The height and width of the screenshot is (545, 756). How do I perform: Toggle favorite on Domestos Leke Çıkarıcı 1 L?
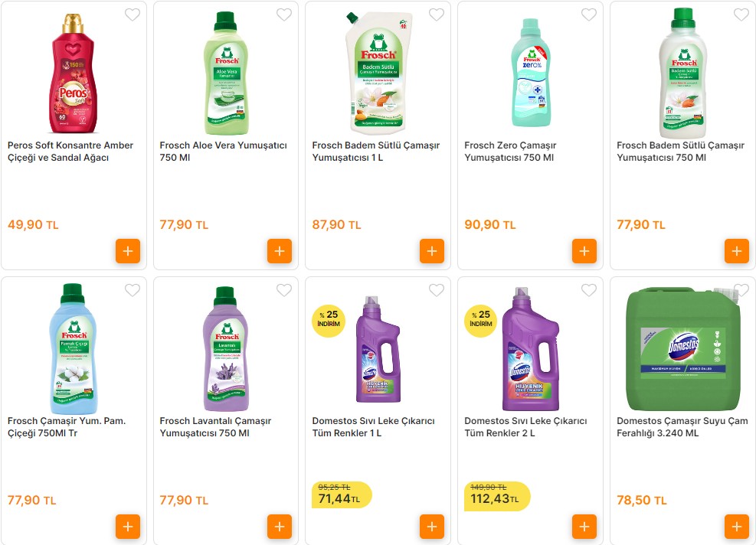coord(437,290)
